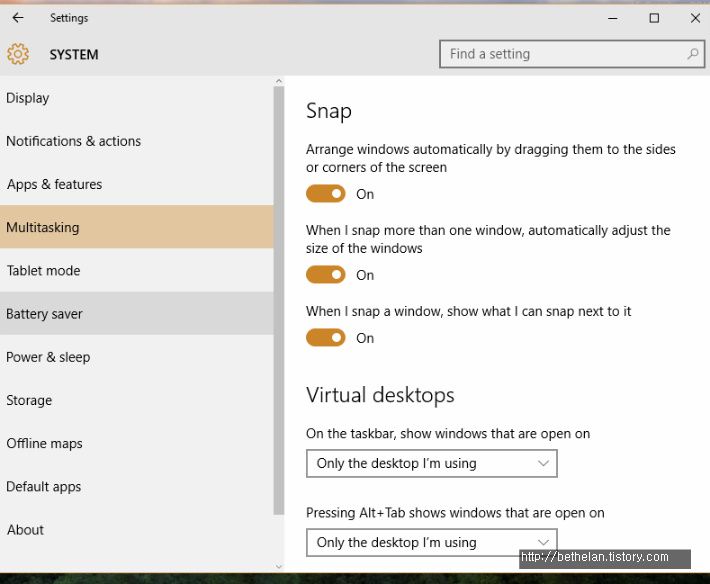
Task: Open Battery saver settings
Action: point(137,314)
